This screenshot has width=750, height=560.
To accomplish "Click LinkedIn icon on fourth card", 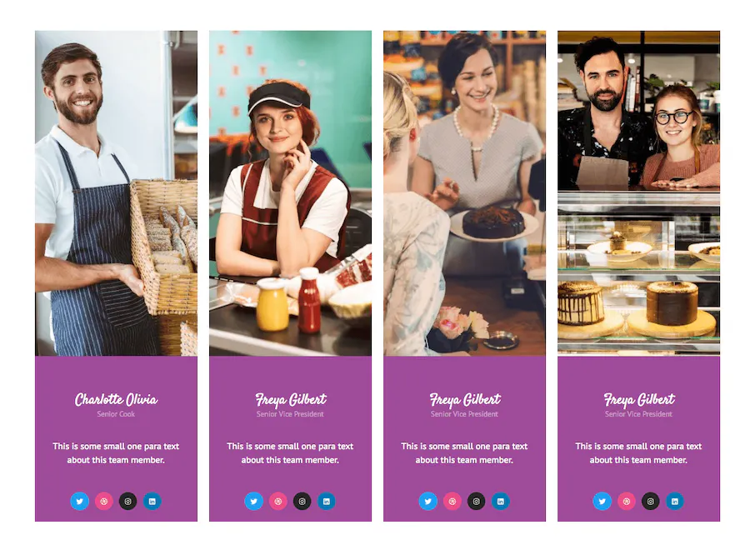I will pyautogui.click(x=674, y=501).
